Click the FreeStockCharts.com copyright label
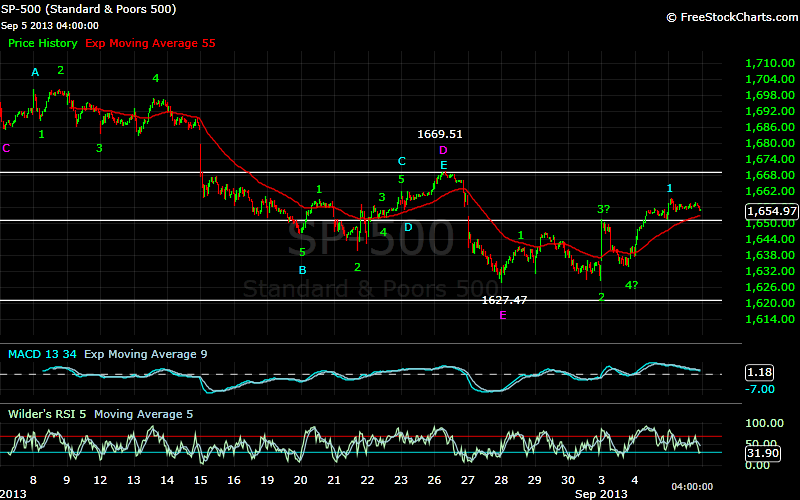800x500 pixels. [x=733, y=17]
